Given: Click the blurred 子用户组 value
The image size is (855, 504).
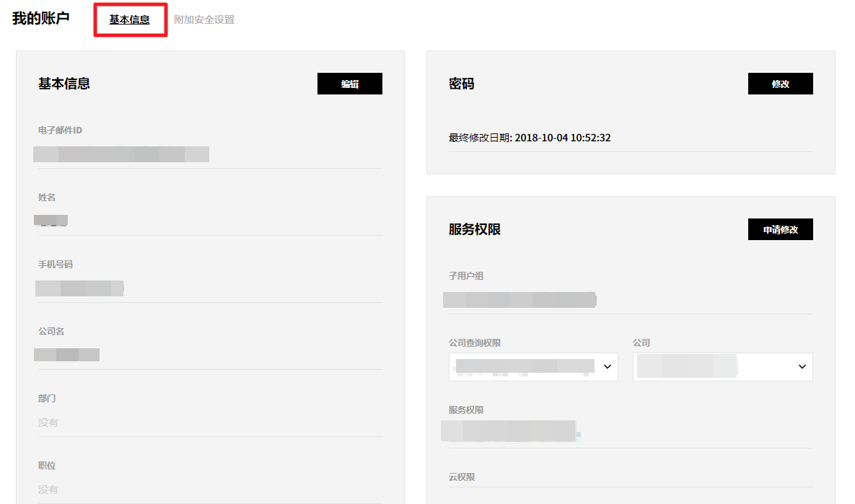Looking at the screenshot, I should [519, 300].
